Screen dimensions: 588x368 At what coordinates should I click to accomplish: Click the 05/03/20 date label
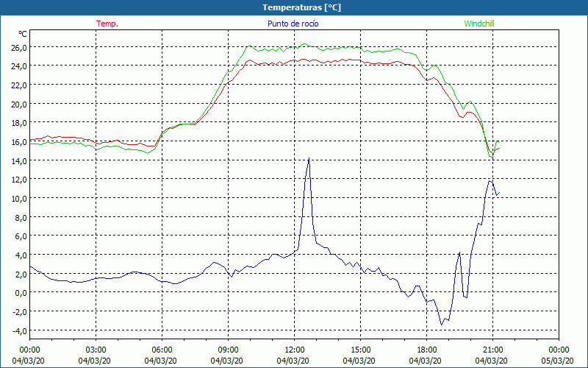pyautogui.click(x=559, y=361)
